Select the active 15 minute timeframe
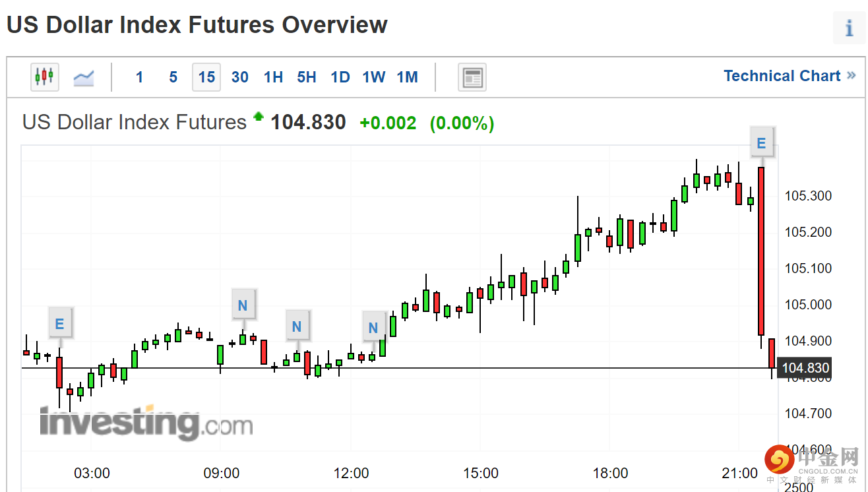This screenshot has height=492, width=868. click(x=206, y=77)
